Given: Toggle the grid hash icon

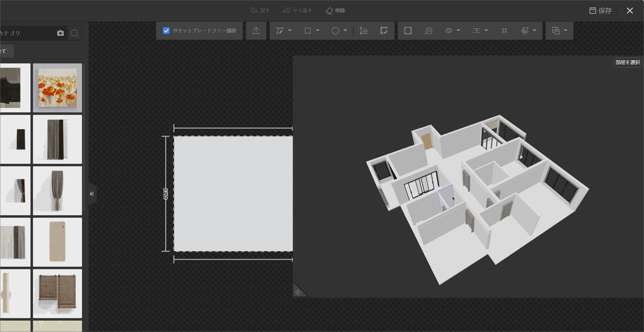Looking at the screenshot, I should pyautogui.click(x=504, y=31).
